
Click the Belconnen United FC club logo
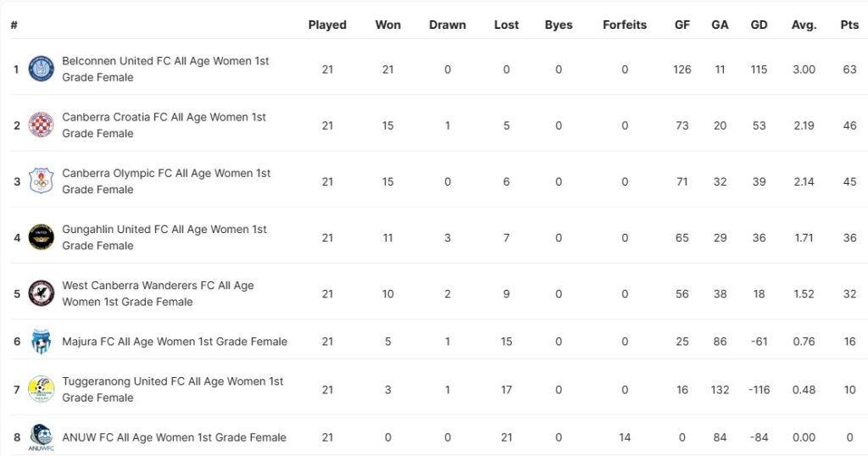pos(41,70)
